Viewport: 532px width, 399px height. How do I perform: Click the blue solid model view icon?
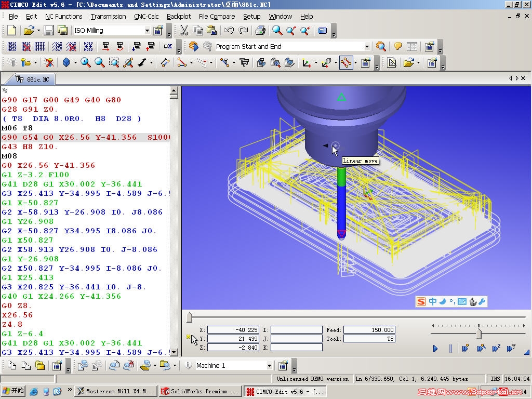tap(66, 62)
